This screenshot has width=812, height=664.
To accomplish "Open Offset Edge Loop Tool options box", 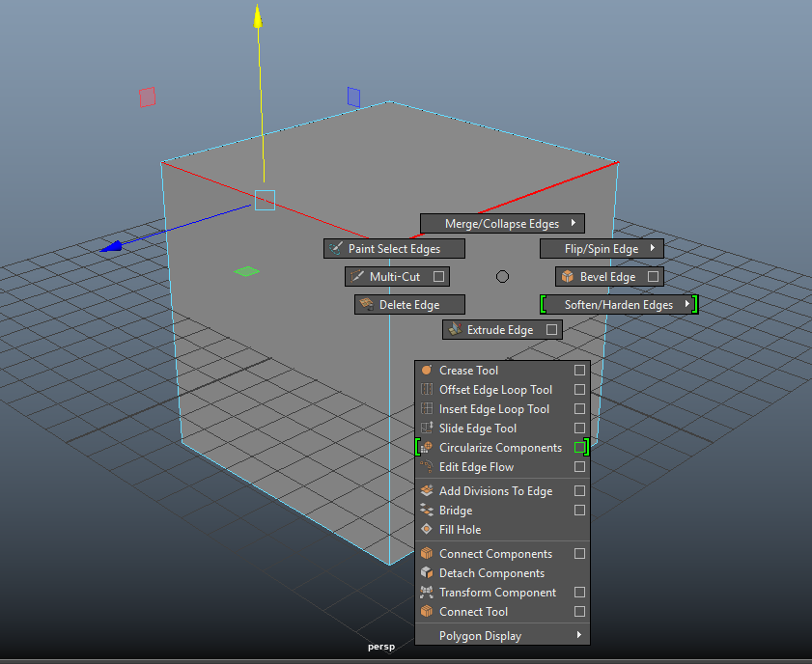I will (579, 389).
